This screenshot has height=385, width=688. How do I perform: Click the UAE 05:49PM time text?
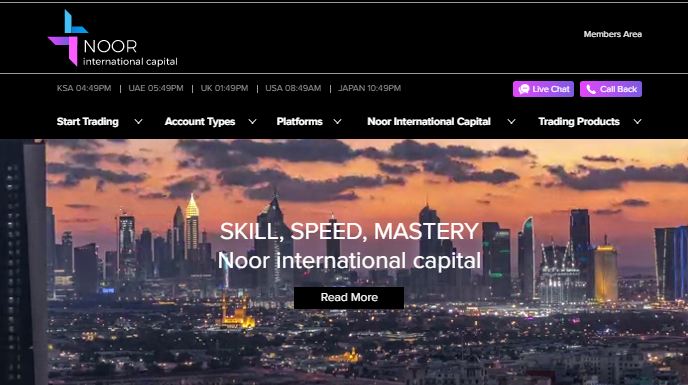[x=156, y=88]
